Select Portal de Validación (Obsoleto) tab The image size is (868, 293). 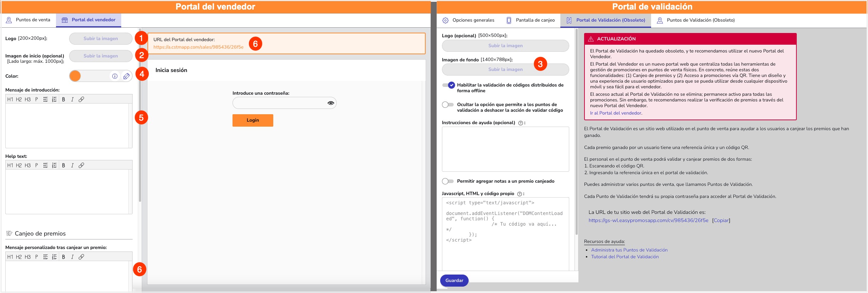(x=605, y=20)
